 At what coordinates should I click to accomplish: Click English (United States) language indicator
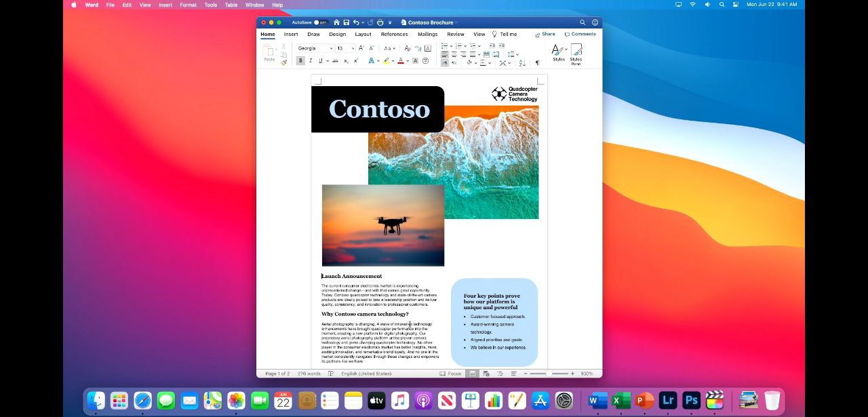pyautogui.click(x=366, y=374)
